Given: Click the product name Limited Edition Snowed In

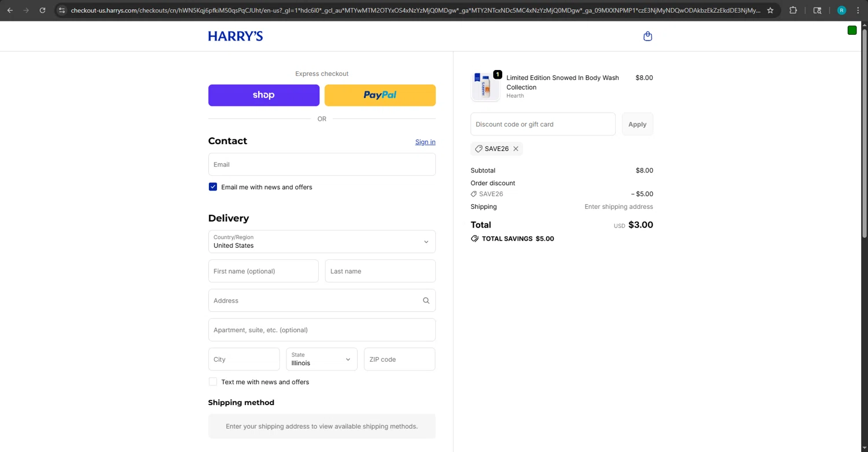Looking at the screenshot, I should 562,82.
